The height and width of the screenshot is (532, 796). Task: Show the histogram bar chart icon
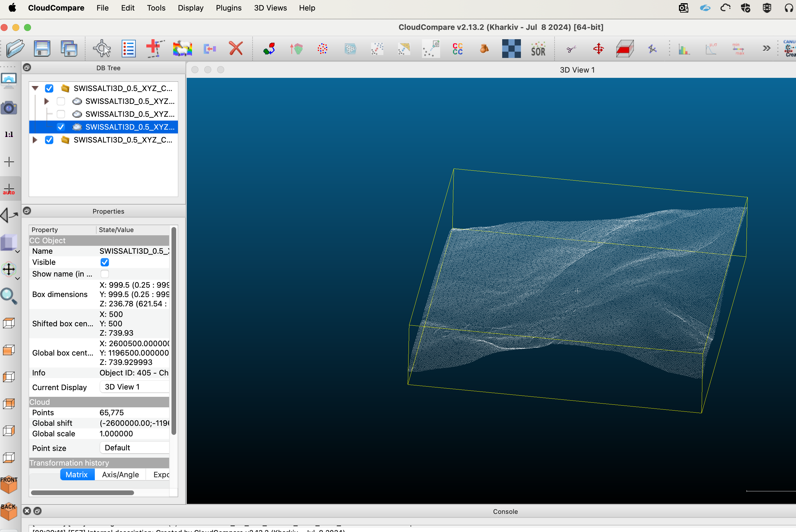[684, 49]
